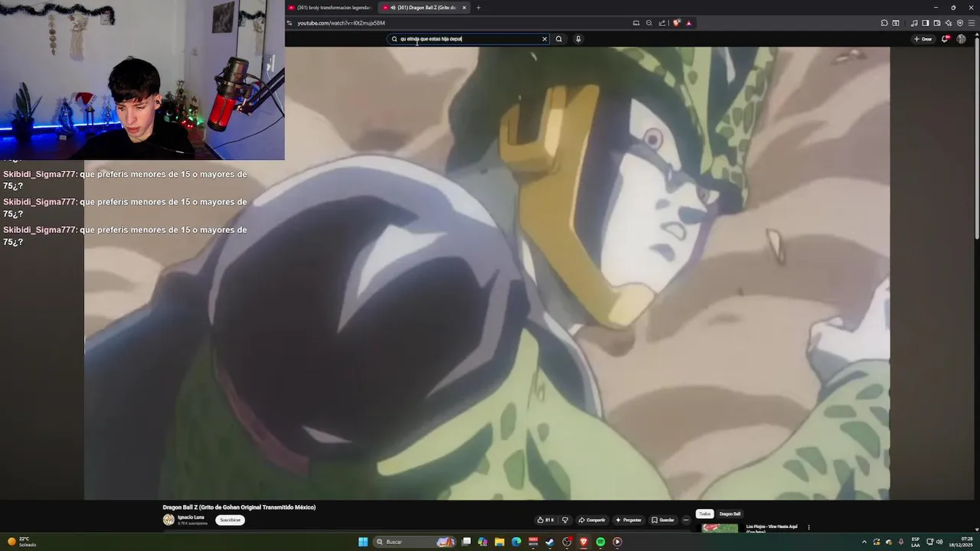The image size is (980, 551).
Task: Start voice search with the microphone icon
Action: tap(578, 39)
